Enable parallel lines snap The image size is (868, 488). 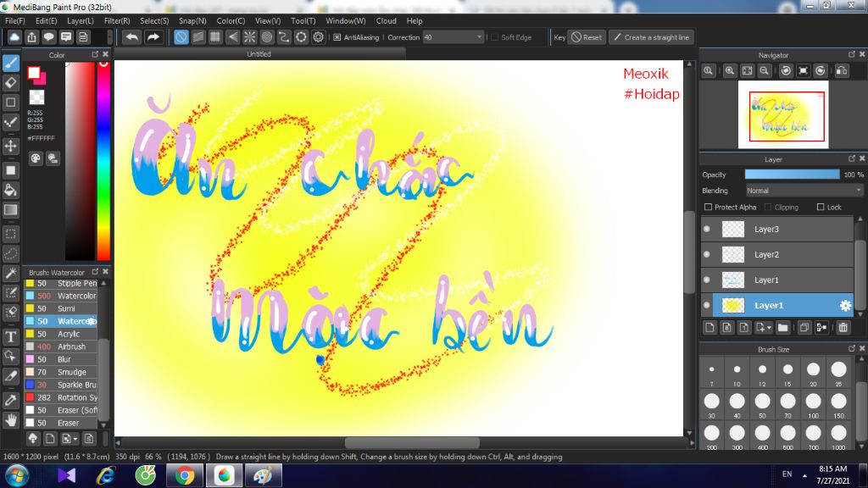click(x=198, y=37)
